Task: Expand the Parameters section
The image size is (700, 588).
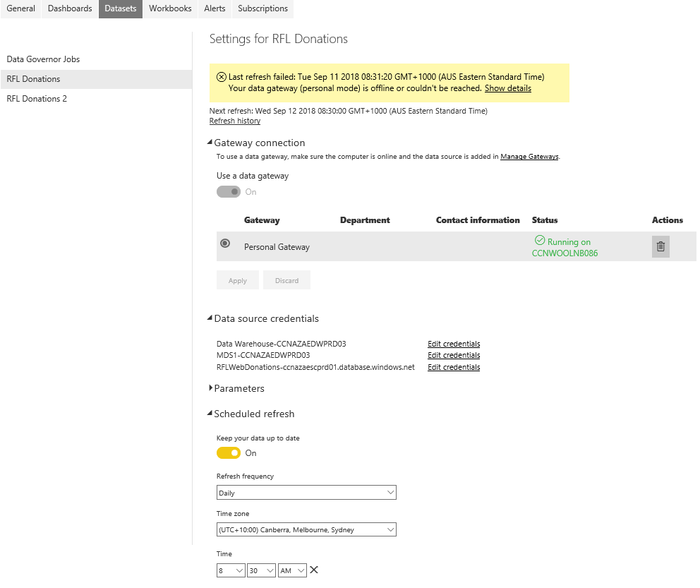Action: [x=210, y=388]
